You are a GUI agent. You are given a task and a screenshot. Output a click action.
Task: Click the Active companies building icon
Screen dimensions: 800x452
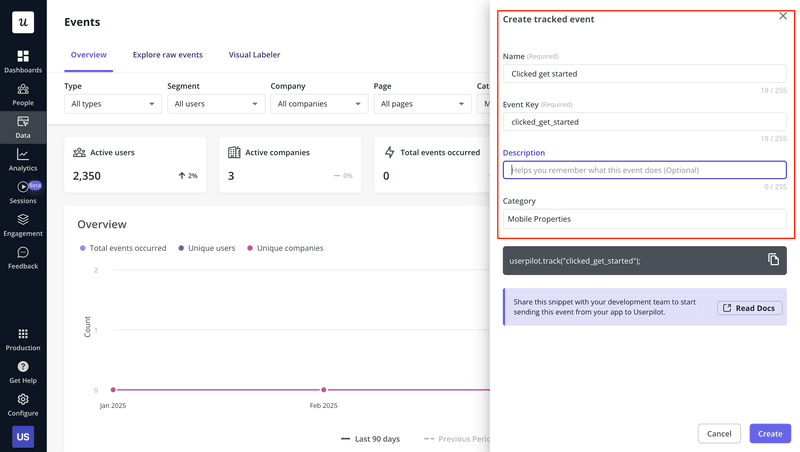pyautogui.click(x=234, y=152)
